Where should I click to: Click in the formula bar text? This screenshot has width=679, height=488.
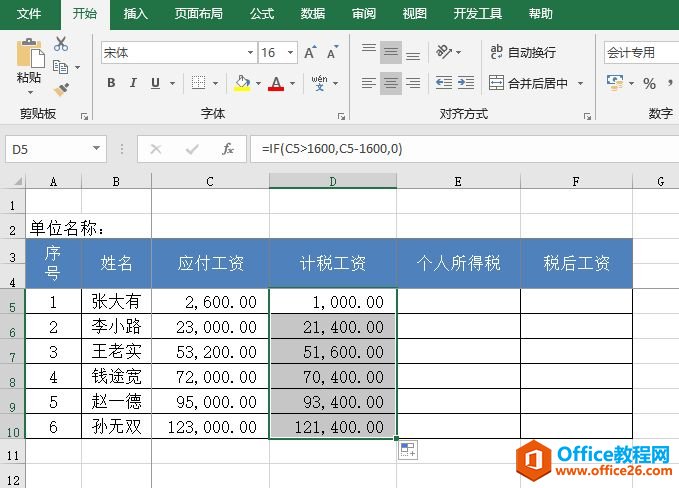pyautogui.click(x=450, y=149)
